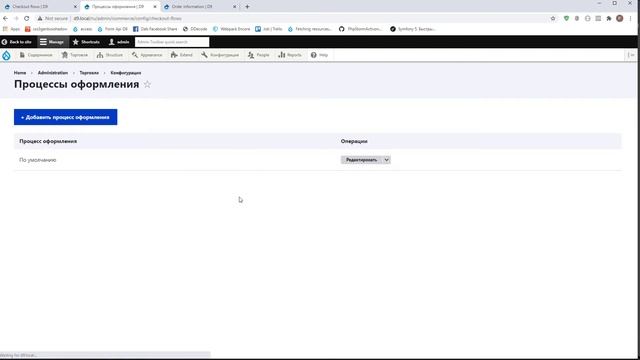The height and width of the screenshot is (360, 640).
Task: Click the browser address bar URL
Action: point(127,18)
